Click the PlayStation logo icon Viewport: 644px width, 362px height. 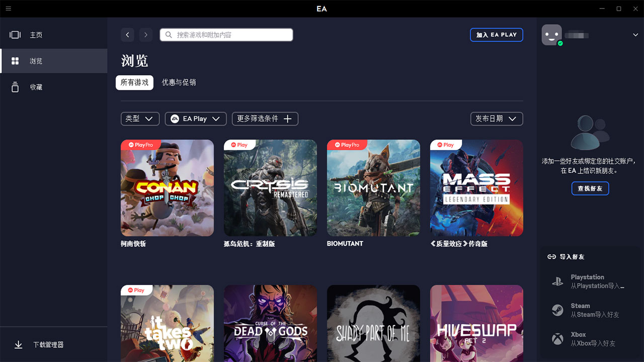point(557,282)
